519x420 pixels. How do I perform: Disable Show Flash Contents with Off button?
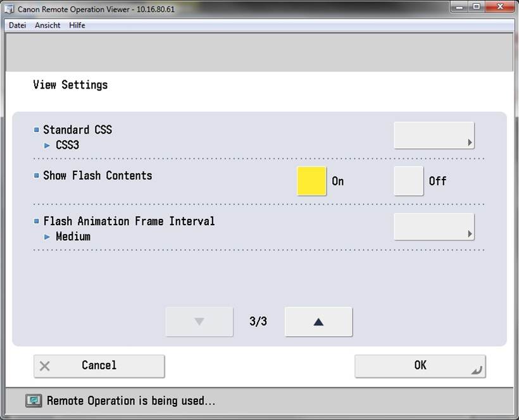tap(408, 181)
